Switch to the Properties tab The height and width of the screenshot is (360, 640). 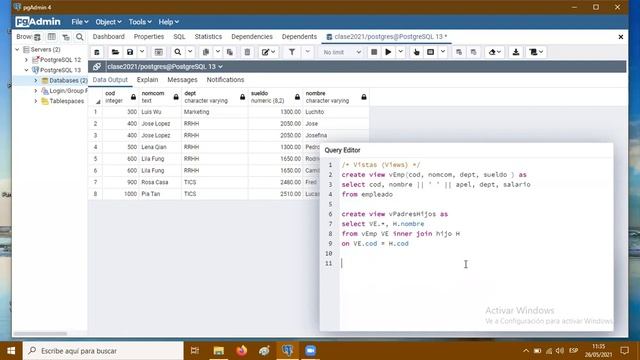(149, 37)
